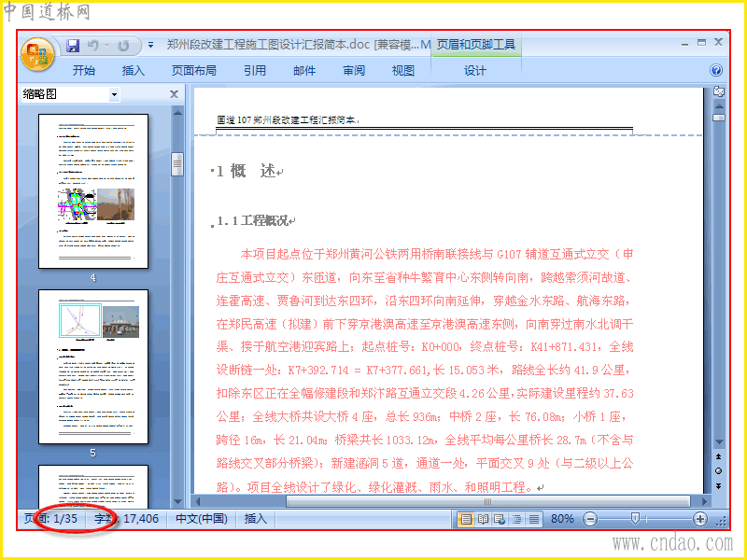The height and width of the screenshot is (560, 747).
Task: Click the horizontal scrollbar thumb
Action: [x=487, y=501]
